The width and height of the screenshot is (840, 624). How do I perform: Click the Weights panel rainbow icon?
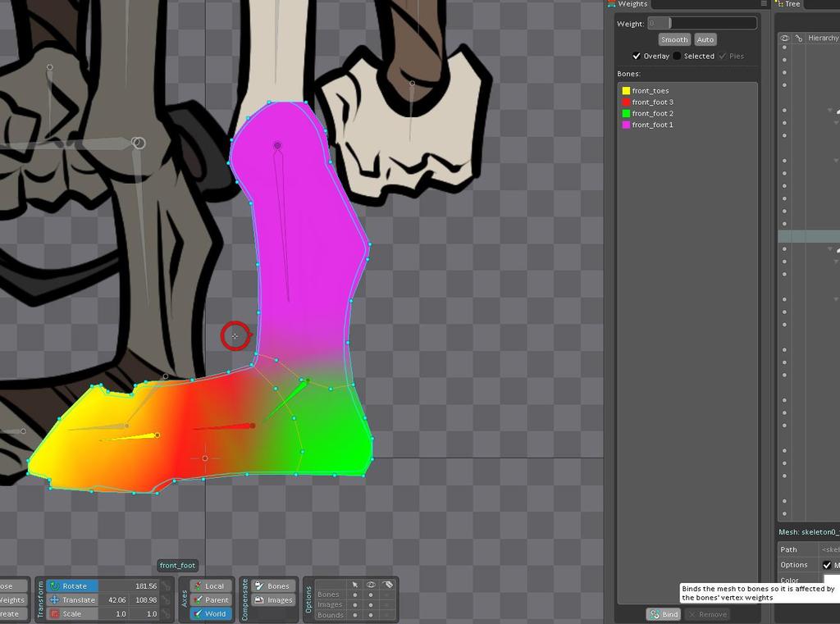(x=612, y=4)
